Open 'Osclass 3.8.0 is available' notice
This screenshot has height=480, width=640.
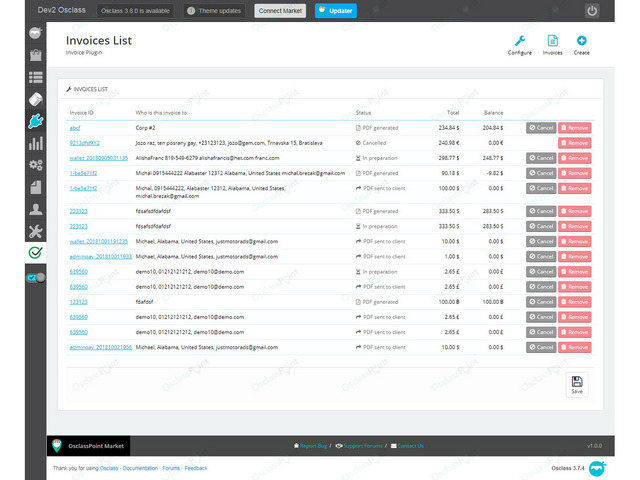click(x=135, y=11)
